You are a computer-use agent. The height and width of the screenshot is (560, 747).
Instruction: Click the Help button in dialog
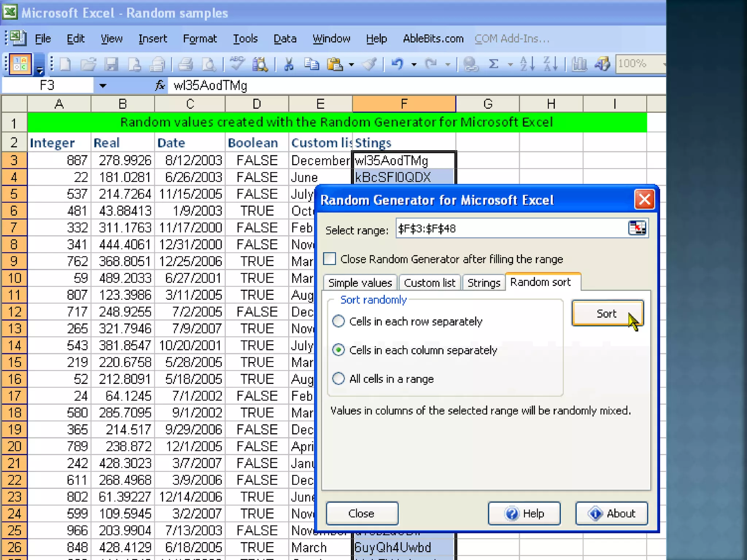(524, 513)
